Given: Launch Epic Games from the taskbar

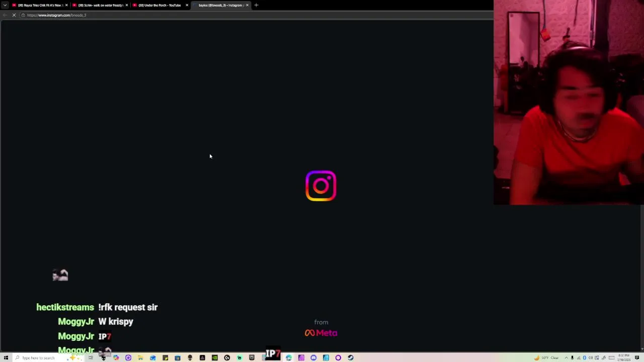Looking at the screenshot, I should 252,357.
